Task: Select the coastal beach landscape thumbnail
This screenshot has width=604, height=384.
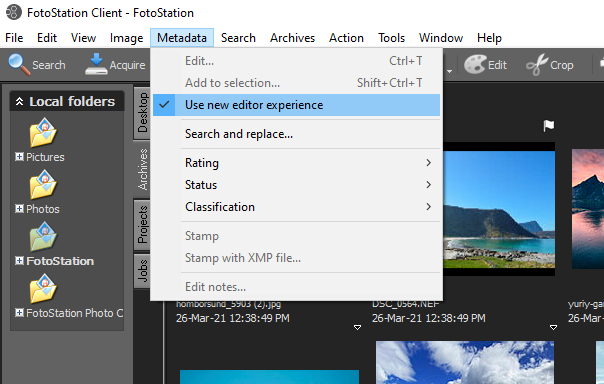Action: (499, 209)
